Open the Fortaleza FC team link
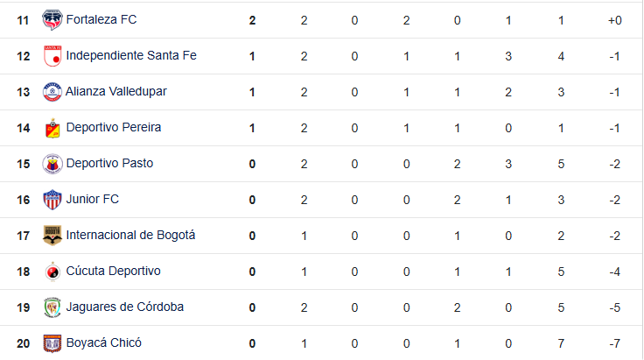This screenshot has height=360, width=644. (x=101, y=20)
